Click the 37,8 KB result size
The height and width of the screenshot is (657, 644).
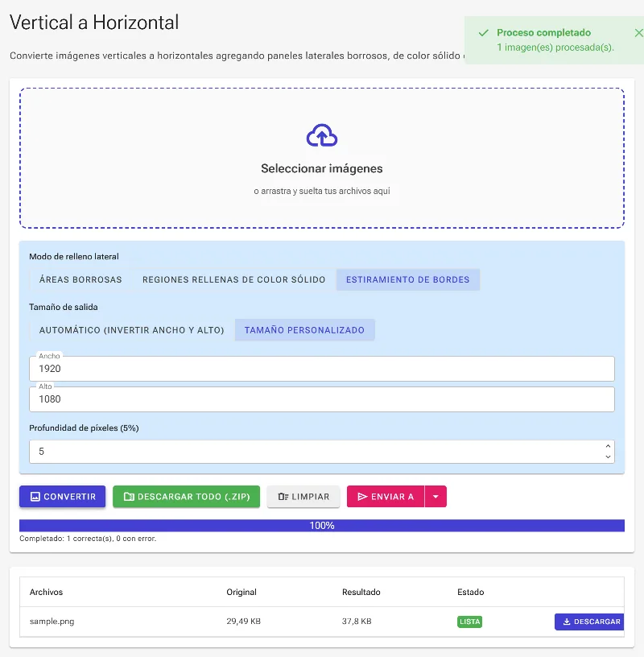[357, 622]
